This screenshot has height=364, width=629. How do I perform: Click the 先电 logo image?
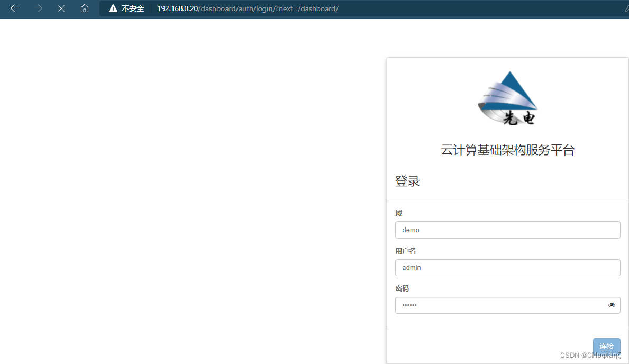507,98
